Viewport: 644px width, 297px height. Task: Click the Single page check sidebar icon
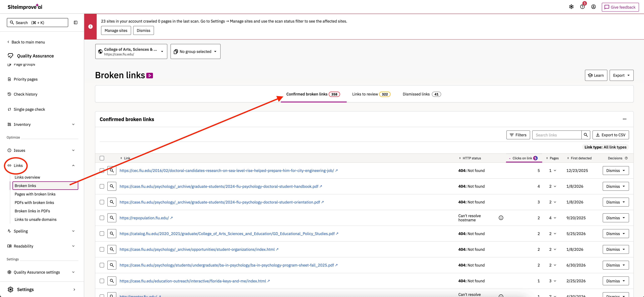click(9, 109)
